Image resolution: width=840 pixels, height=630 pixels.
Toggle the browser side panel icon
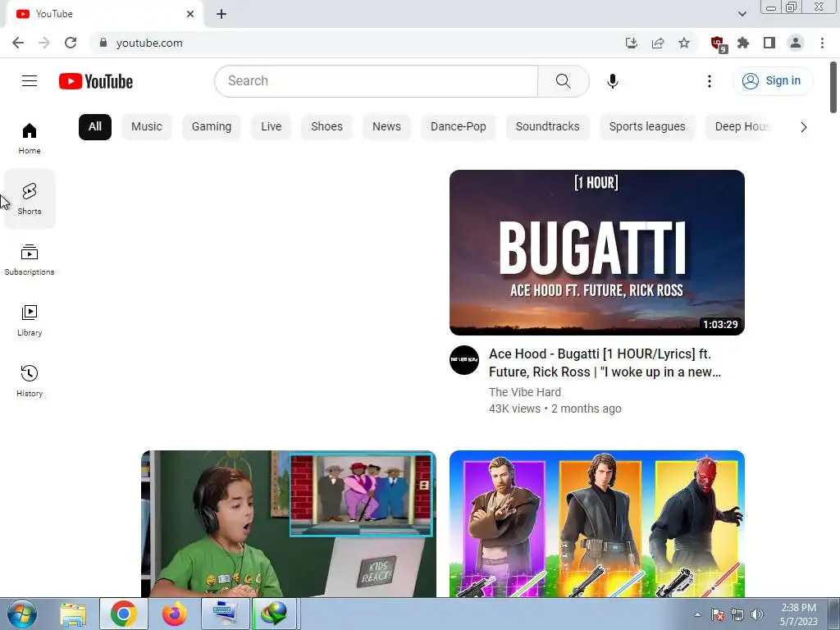769,43
